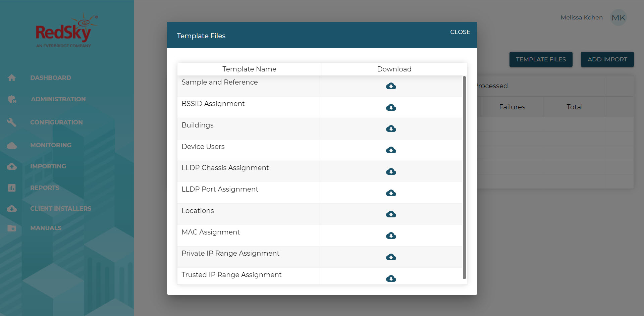This screenshot has width=644, height=316.
Task: Download the MAC Assignment template
Action: [391, 236]
